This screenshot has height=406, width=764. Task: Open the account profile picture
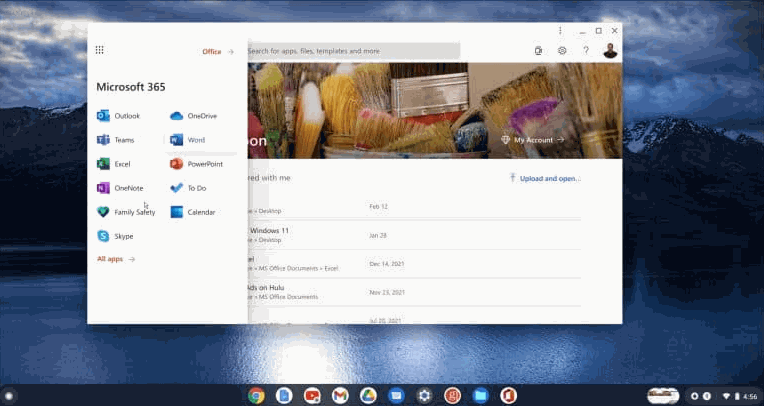pyautogui.click(x=610, y=51)
